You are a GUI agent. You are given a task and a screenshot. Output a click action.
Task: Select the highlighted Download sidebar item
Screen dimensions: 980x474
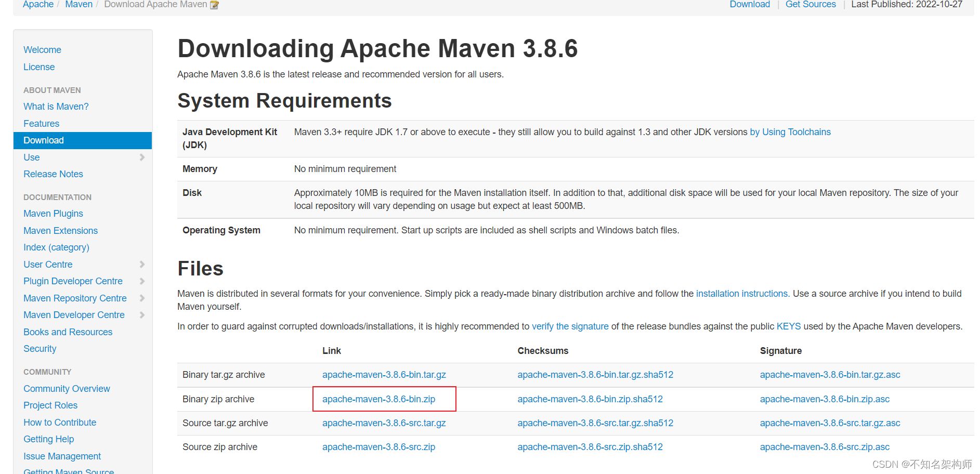tap(83, 140)
